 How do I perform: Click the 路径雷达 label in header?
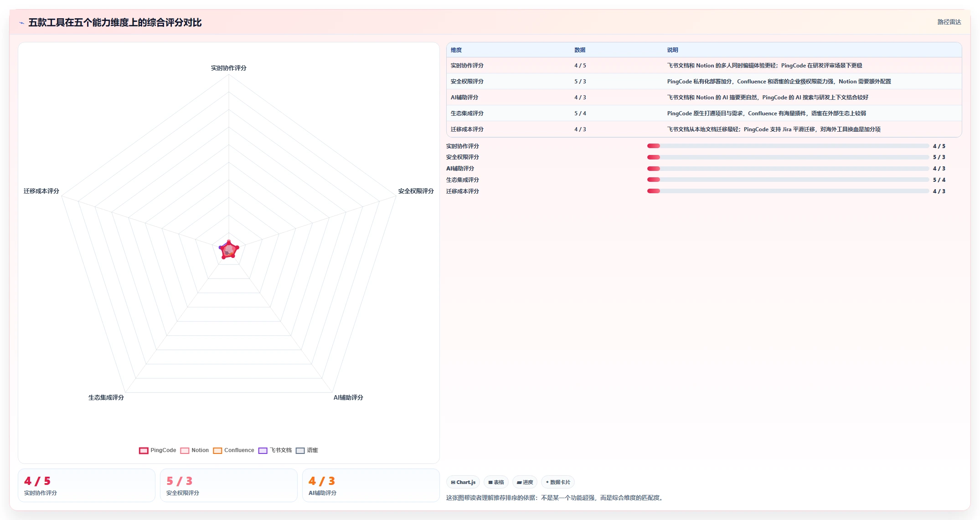tap(949, 22)
